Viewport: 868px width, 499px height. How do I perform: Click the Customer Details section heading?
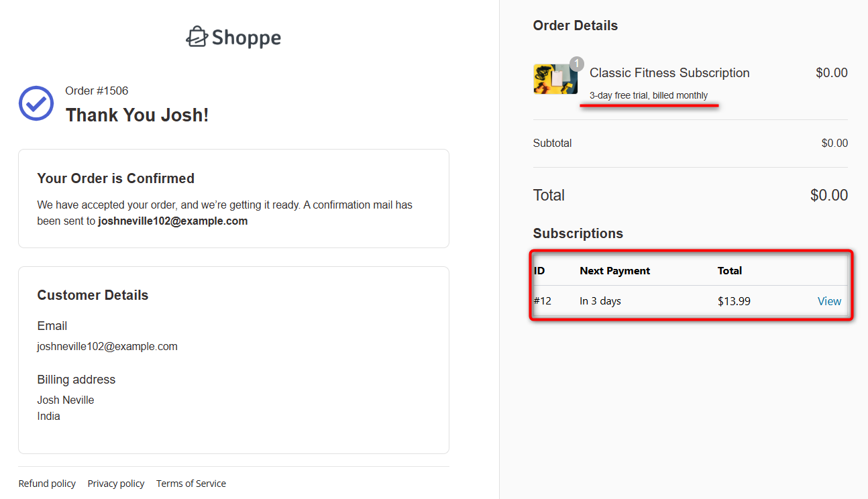(94, 294)
